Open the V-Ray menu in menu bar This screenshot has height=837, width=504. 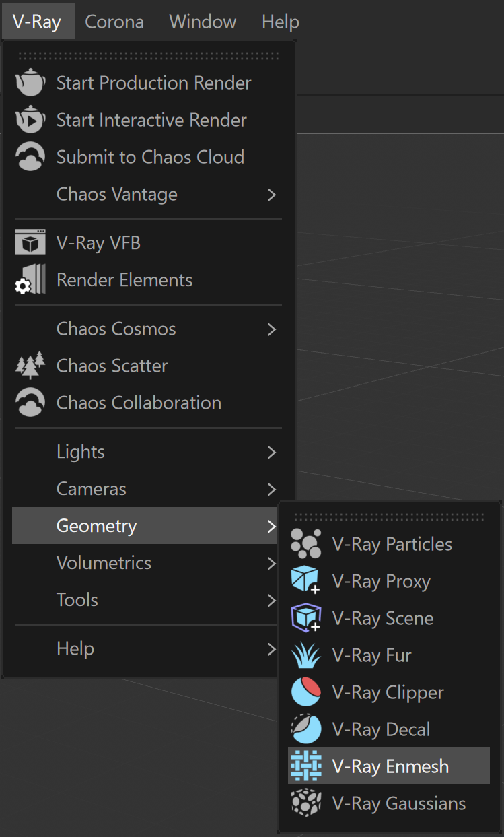[x=37, y=22]
